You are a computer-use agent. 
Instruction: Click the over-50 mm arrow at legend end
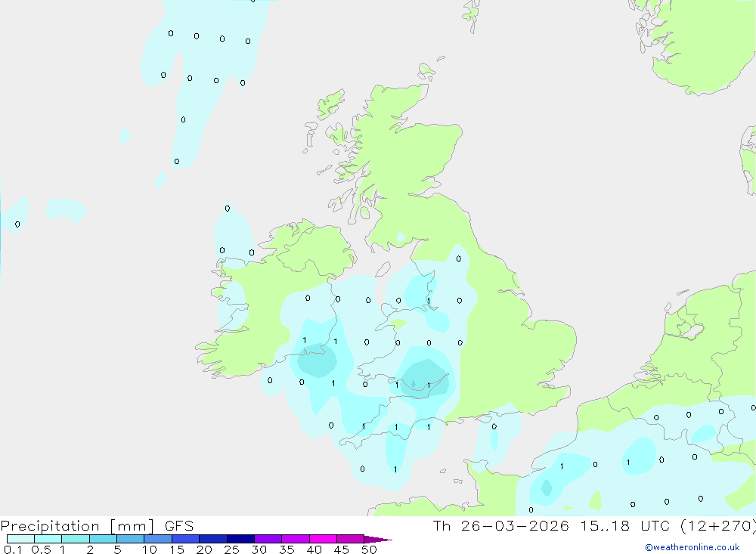coord(377,540)
